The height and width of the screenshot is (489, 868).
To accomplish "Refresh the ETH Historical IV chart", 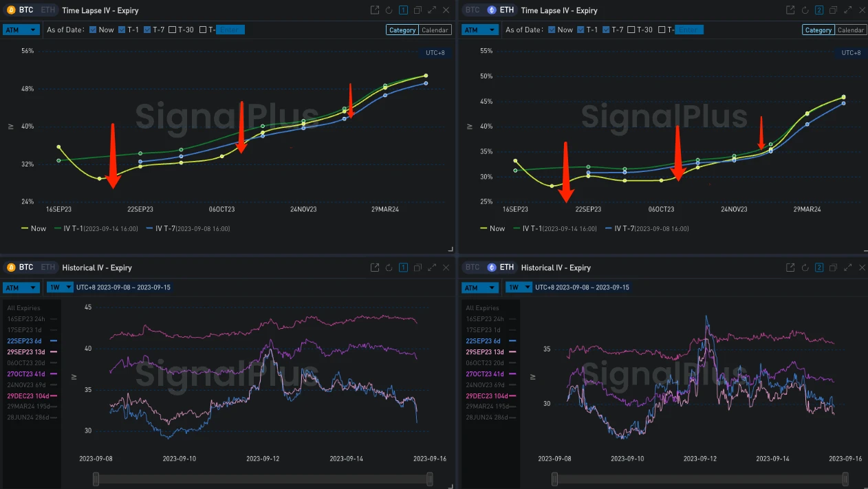I will (x=805, y=268).
